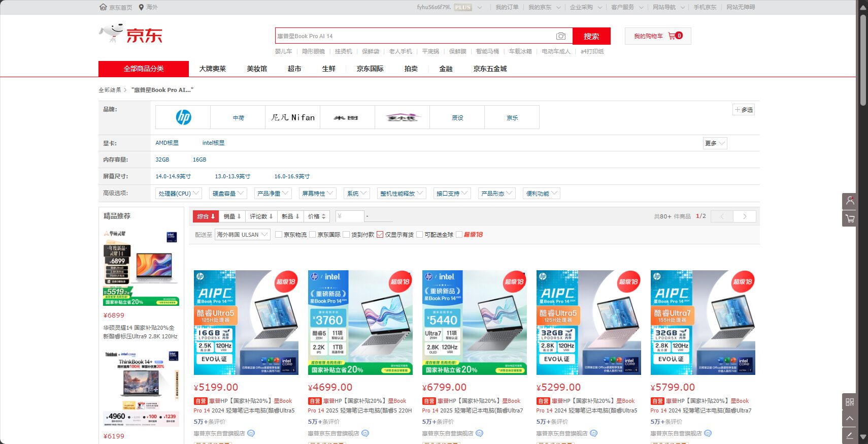Click the shopping cart icon in header

[x=672, y=36]
